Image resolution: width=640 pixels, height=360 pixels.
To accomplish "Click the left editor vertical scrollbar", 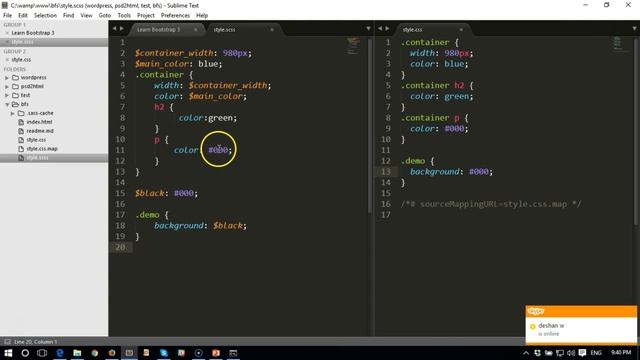I will (370, 126).
